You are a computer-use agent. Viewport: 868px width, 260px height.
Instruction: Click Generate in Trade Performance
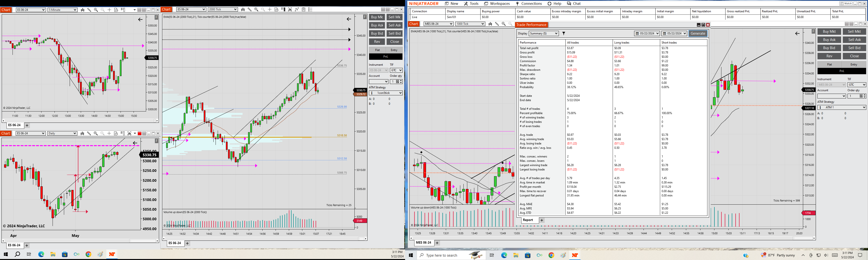coord(698,34)
